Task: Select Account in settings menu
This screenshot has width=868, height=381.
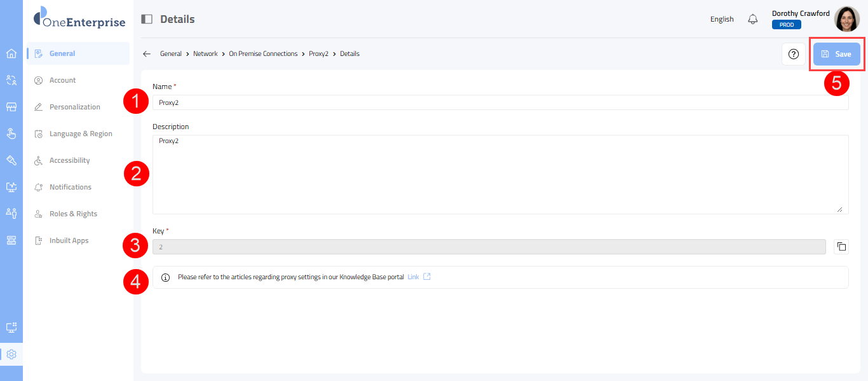Action: coord(62,80)
